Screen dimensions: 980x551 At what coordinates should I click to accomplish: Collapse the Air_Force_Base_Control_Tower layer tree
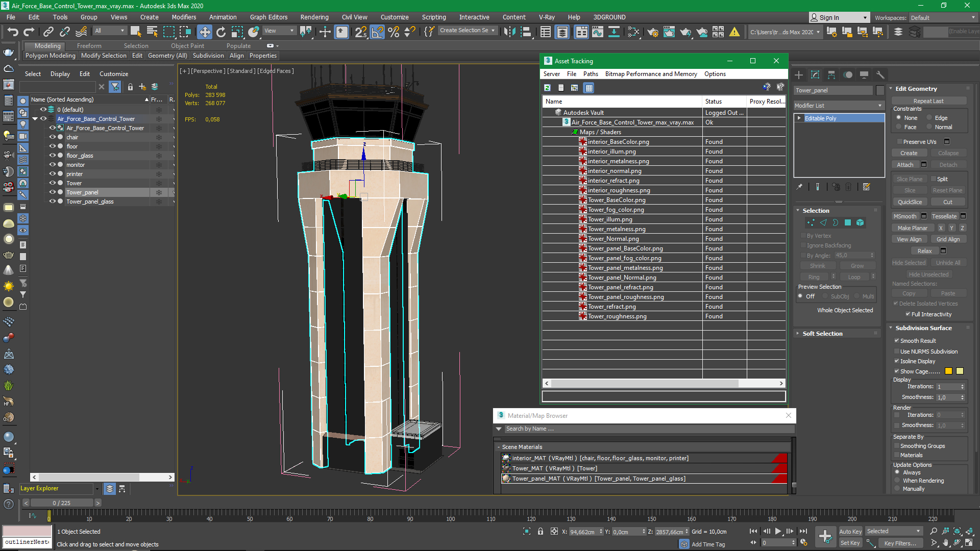[35, 119]
